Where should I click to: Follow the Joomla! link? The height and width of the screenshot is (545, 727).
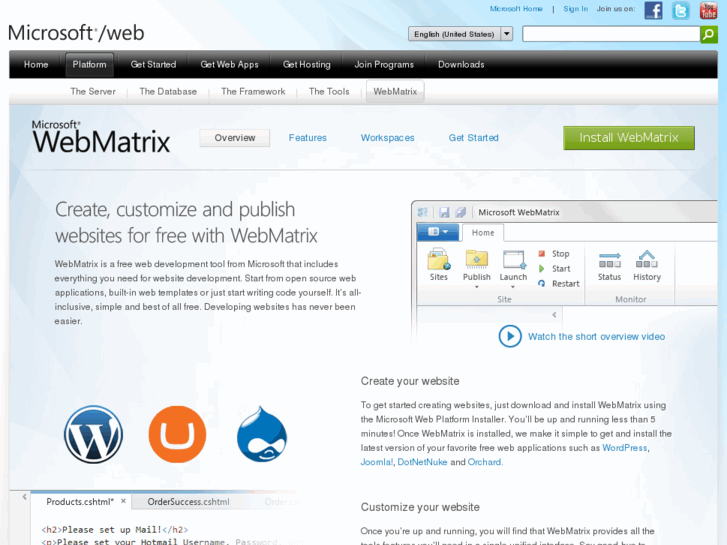[376, 462]
